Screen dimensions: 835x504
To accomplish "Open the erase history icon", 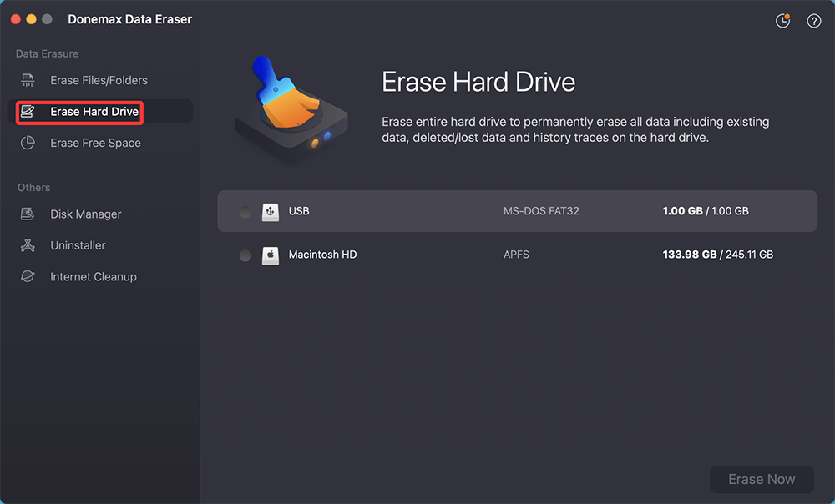I will [782, 20].
